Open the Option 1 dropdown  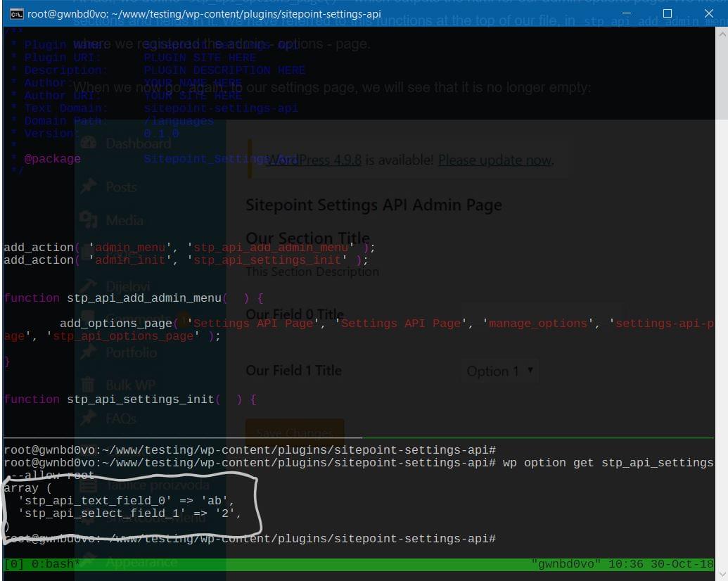[500, 371]
